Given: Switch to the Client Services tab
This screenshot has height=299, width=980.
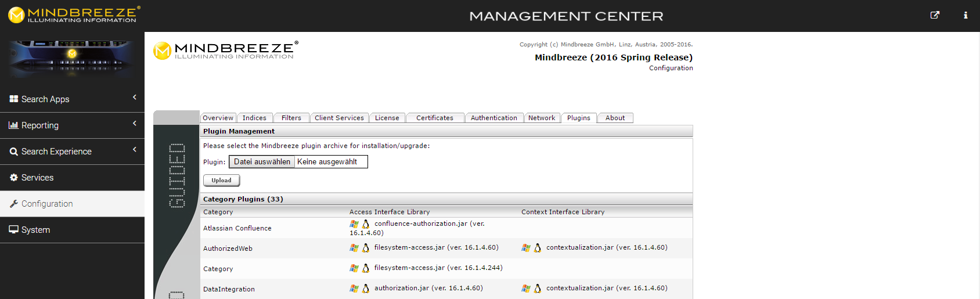Looking at the screenshot, I should [x=339, y=118].
